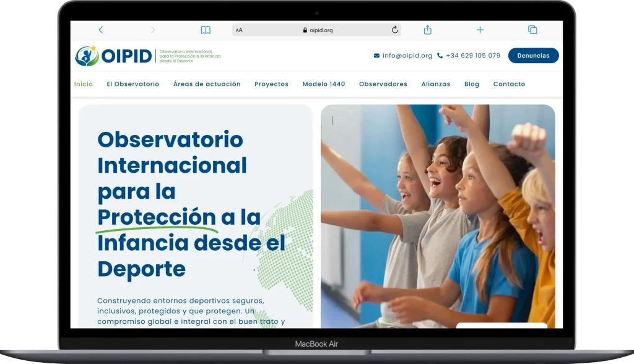
Task: Open a new tab with plus icon
Action: pyautogui.click(x=480, y=30)
